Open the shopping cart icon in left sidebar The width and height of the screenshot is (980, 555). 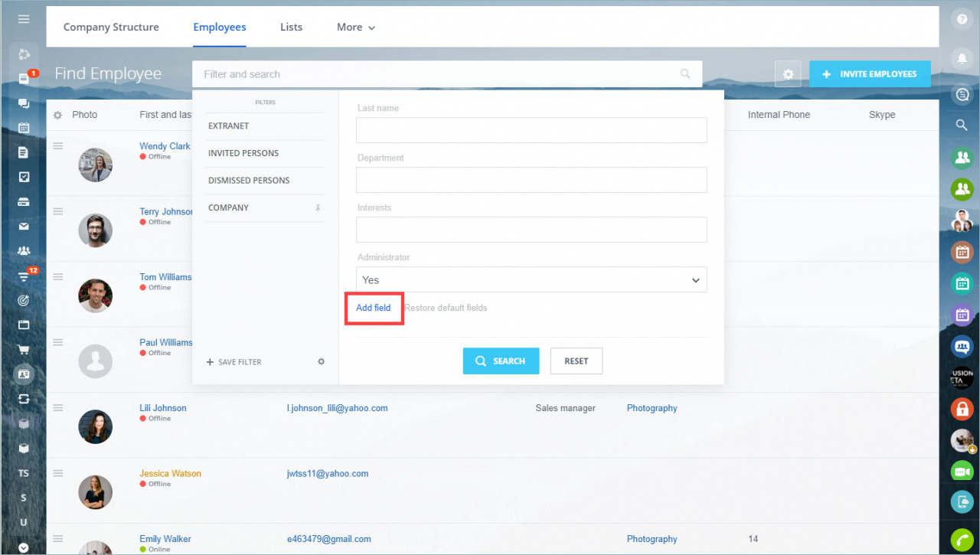tap(24, 350)
